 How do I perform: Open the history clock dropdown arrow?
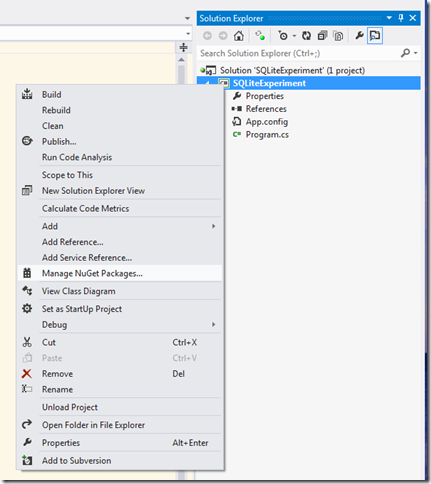[x=294, y=36]
